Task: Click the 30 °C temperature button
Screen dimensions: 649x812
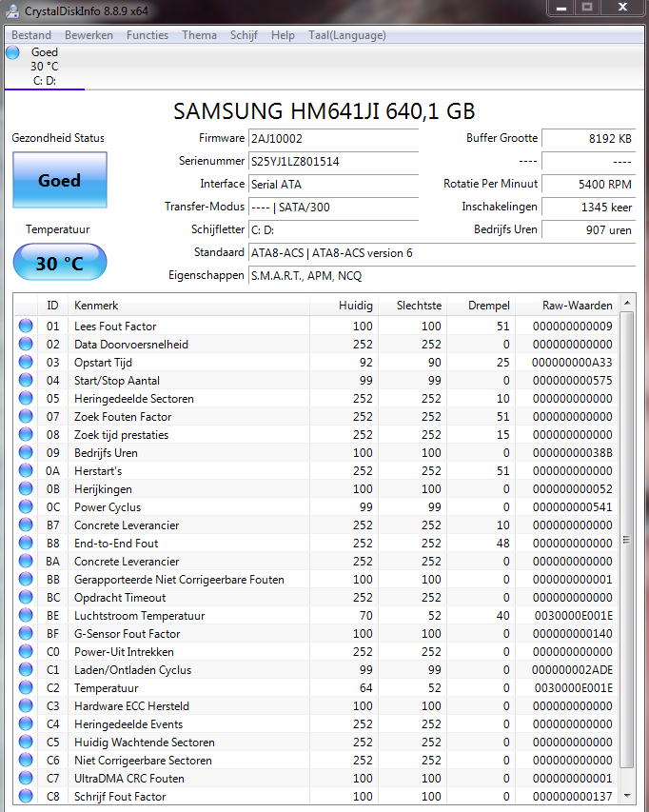Action: tap(60, 263)
